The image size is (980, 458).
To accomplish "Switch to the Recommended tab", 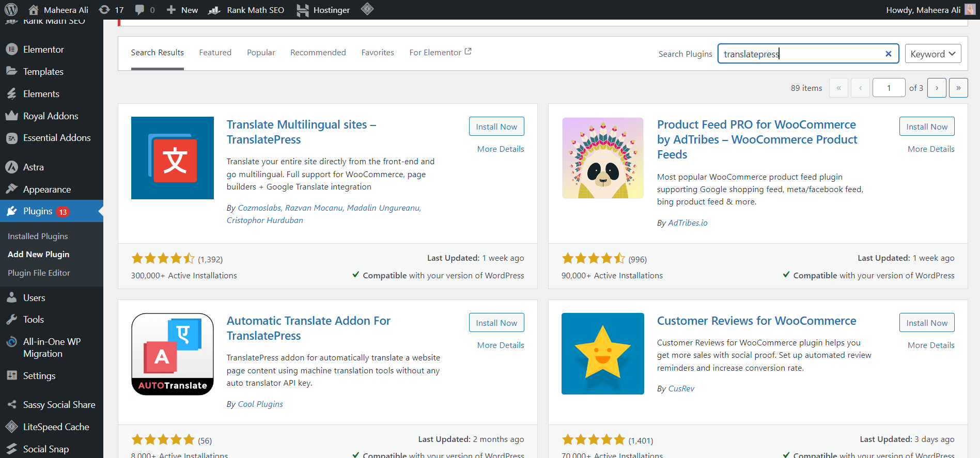I will pos(318,53).
